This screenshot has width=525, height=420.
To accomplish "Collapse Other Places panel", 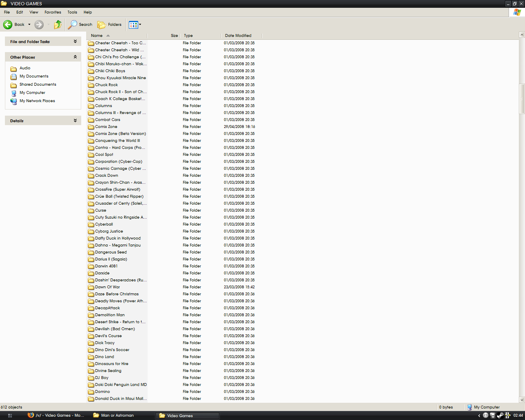I will [75, 57].
